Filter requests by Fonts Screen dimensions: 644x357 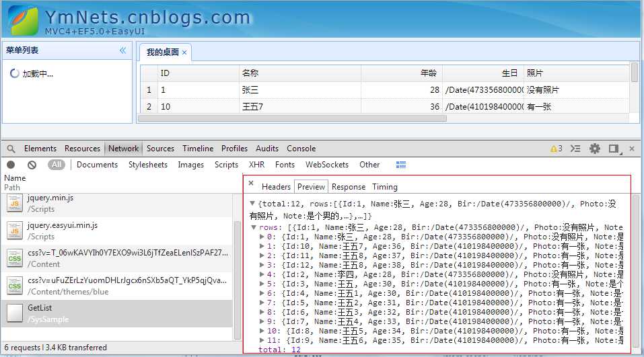coord(285,165)
